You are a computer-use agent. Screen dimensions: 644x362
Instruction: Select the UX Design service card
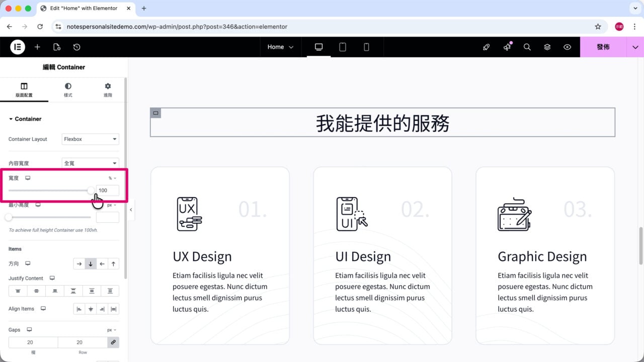[x=220, y=255]
